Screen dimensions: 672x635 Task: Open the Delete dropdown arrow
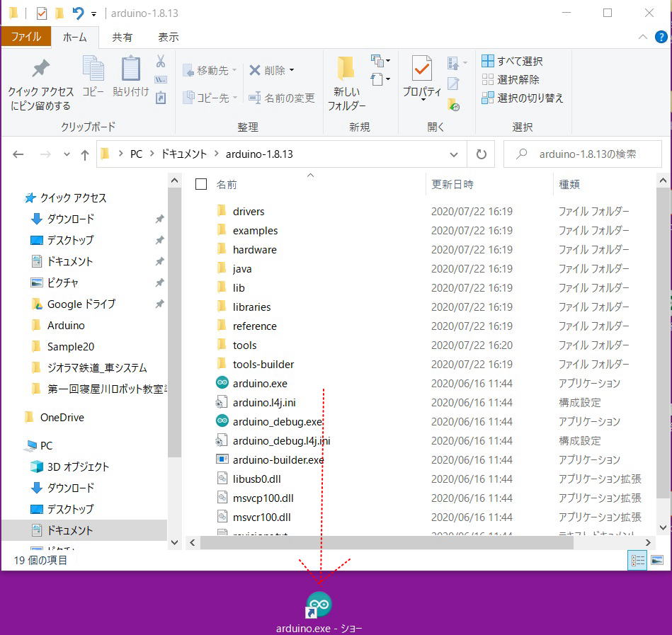tap(292, 70)
